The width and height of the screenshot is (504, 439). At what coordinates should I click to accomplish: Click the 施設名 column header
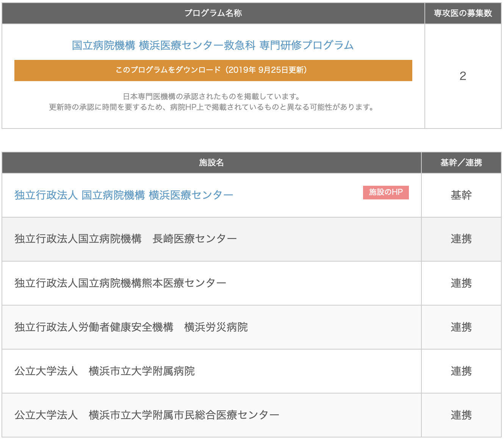pos(211,163)
